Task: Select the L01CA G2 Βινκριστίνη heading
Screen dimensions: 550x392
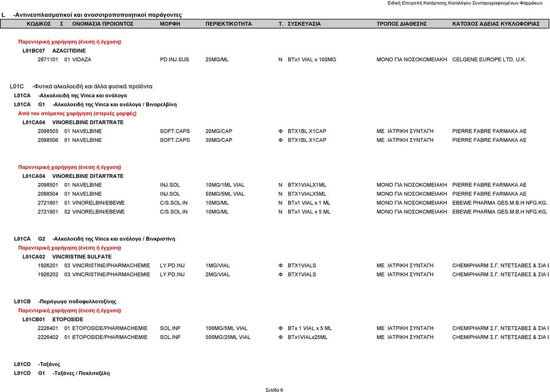Action: (x=95, y=239)
